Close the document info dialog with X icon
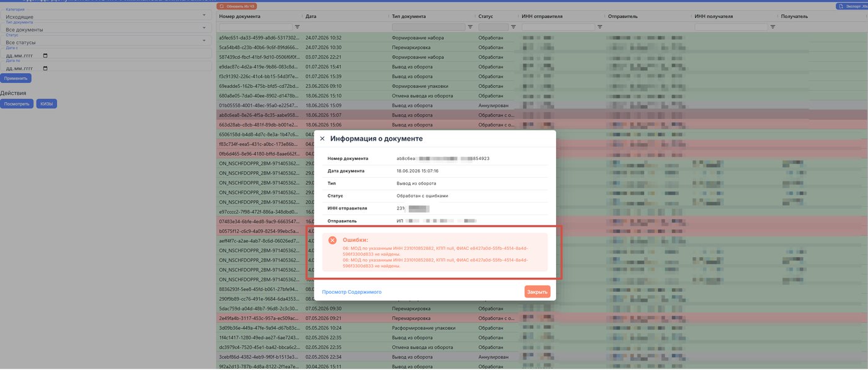 tap(322, 139)
